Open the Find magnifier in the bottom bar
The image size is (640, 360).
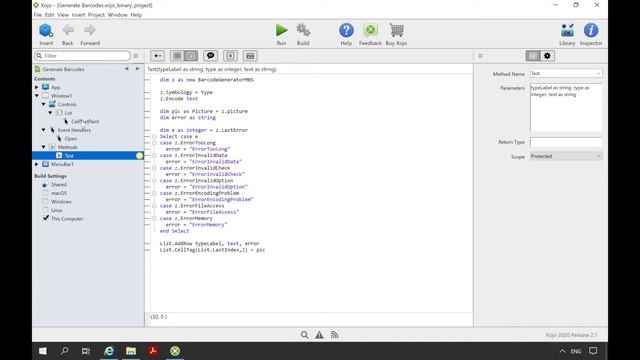tap(304, 335)
